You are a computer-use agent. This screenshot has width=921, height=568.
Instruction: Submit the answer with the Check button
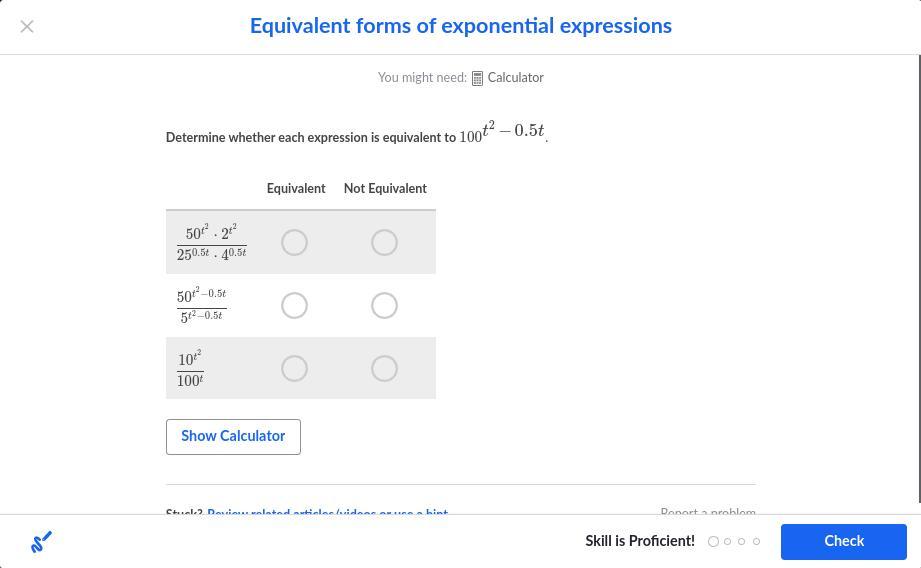pyautogui.click(x=843, y=542)
